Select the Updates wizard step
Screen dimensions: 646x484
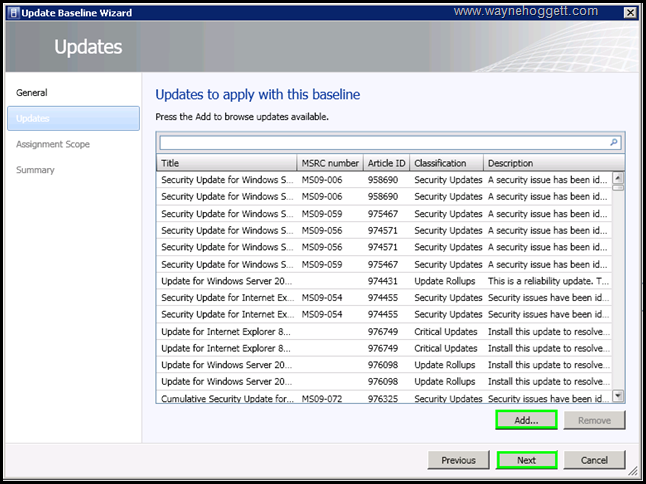(34, 119)
